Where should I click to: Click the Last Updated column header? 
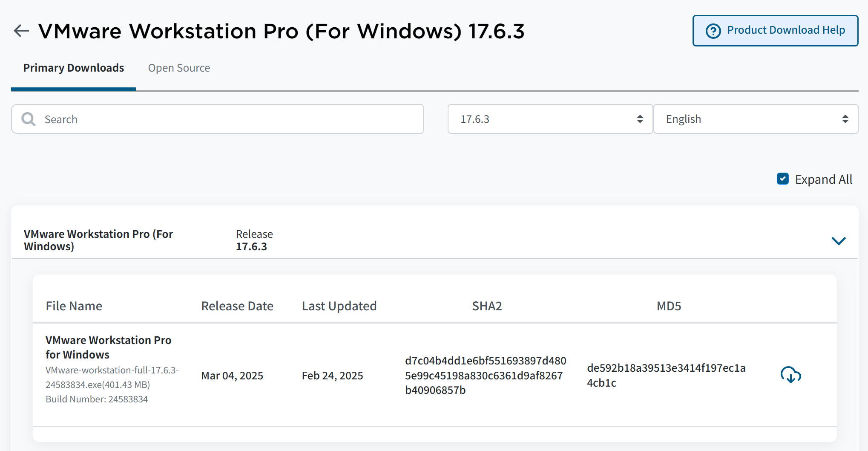pos(339,306)
